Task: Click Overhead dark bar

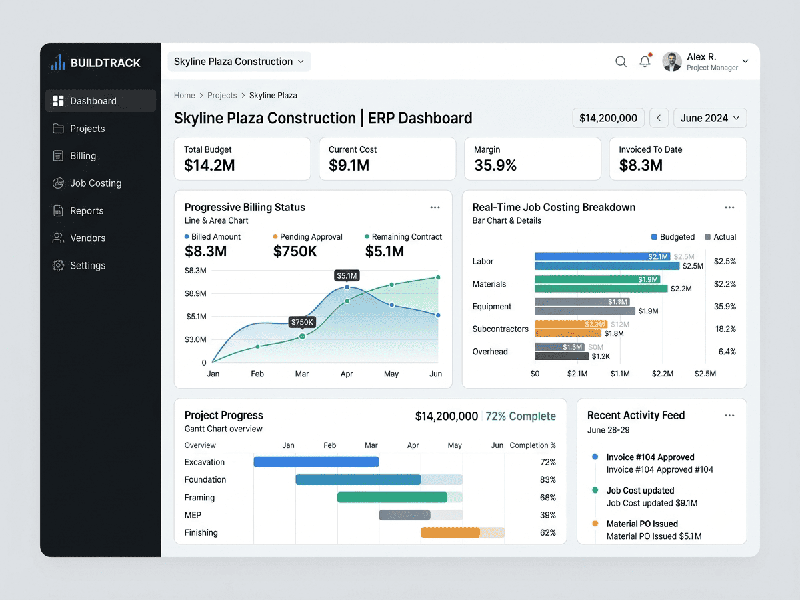Action: pyautogui.click(x=562, y=356)
